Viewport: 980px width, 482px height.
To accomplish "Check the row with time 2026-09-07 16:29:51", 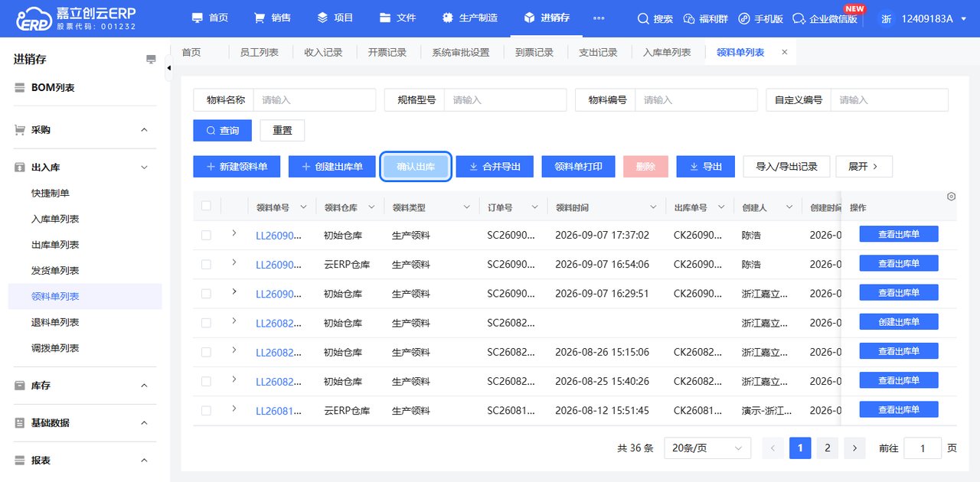I will (x=206, y=294).
